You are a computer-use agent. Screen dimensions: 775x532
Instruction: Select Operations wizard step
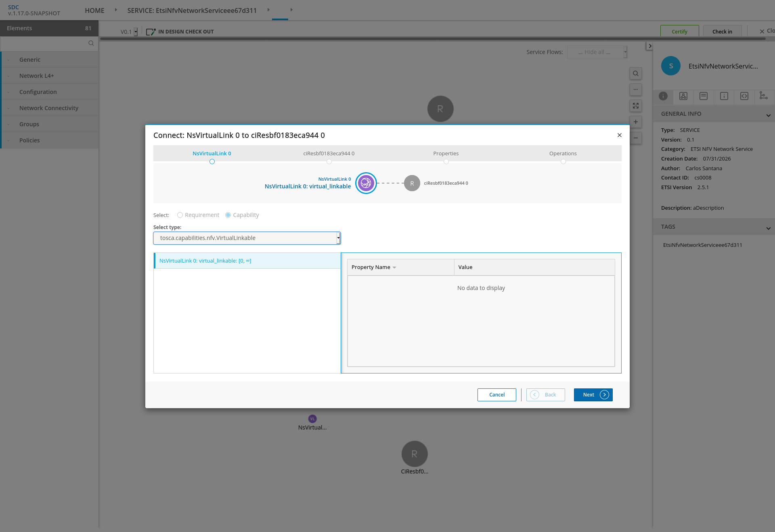563,154
